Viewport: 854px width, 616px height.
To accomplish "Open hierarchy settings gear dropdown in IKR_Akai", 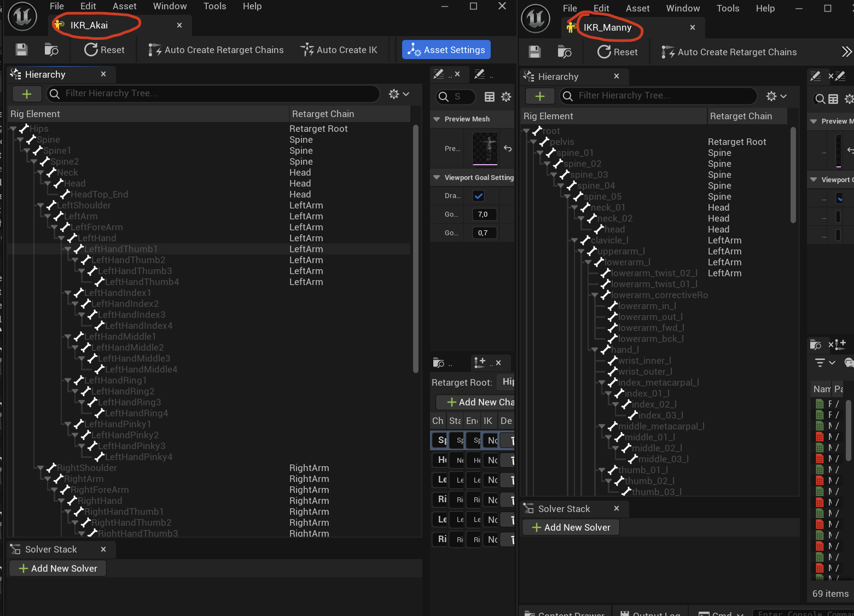I will coord(398,94).
